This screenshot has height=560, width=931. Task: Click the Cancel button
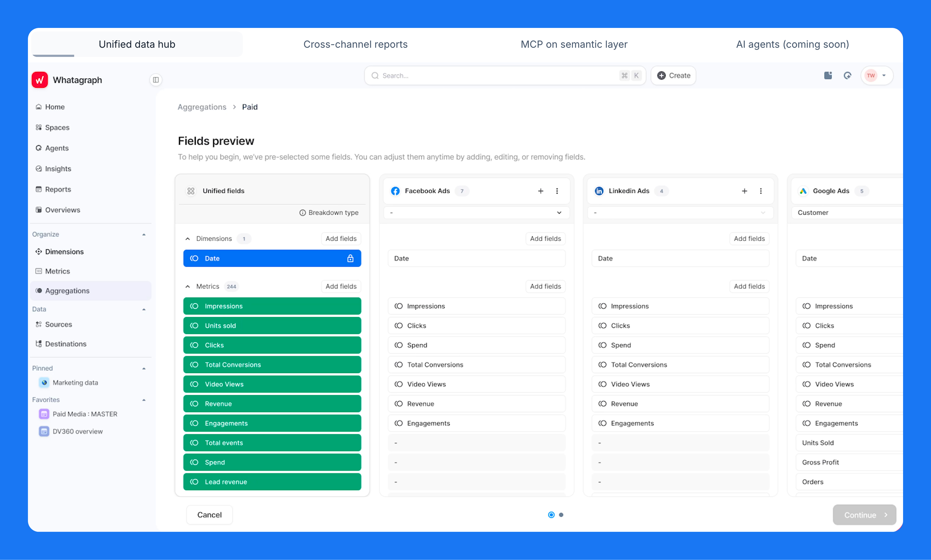point(209,515)
